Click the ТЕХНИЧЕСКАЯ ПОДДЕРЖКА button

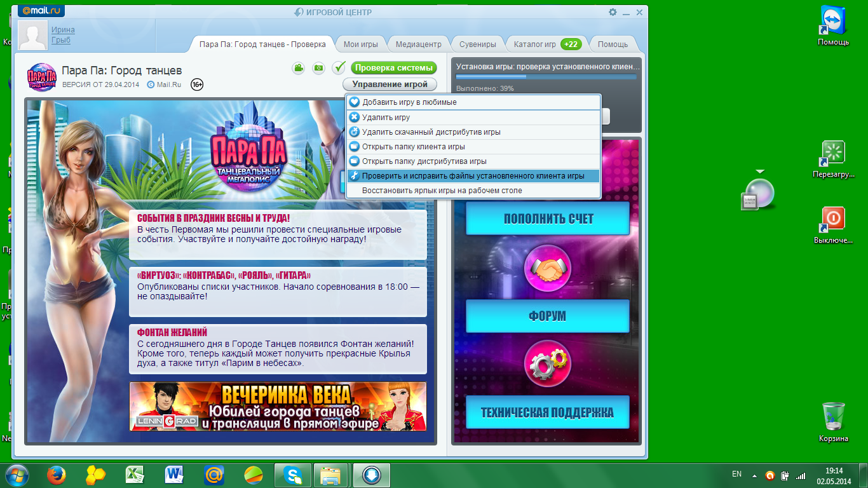[548, 412]
